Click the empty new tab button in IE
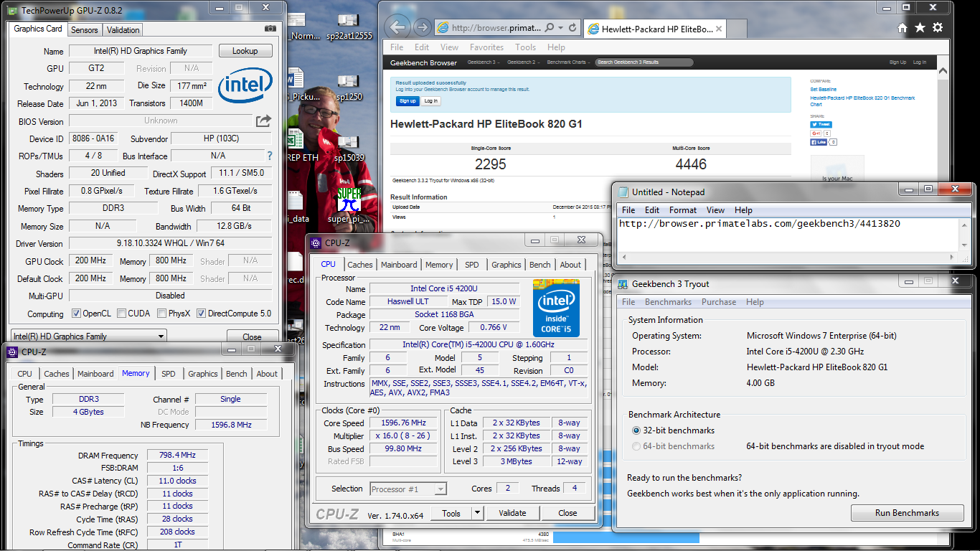 pyautogui.click(x=736, y=29)
